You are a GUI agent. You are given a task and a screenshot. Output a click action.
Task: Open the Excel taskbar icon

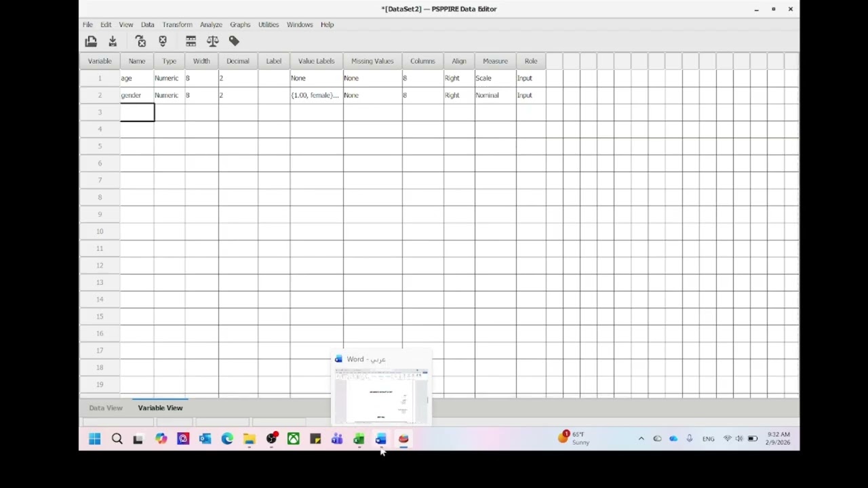(x=359, y=439)
